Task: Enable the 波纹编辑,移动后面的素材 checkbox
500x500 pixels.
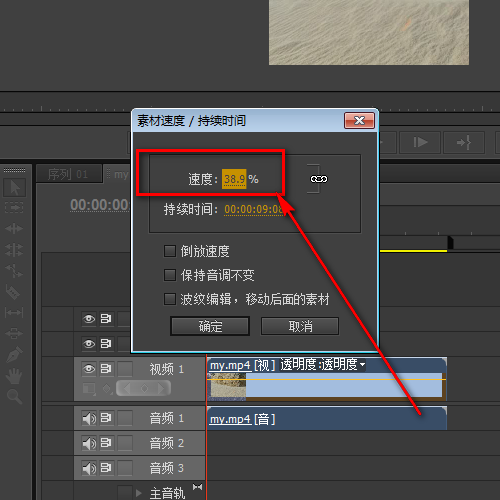Action: [x=170, y=299]
